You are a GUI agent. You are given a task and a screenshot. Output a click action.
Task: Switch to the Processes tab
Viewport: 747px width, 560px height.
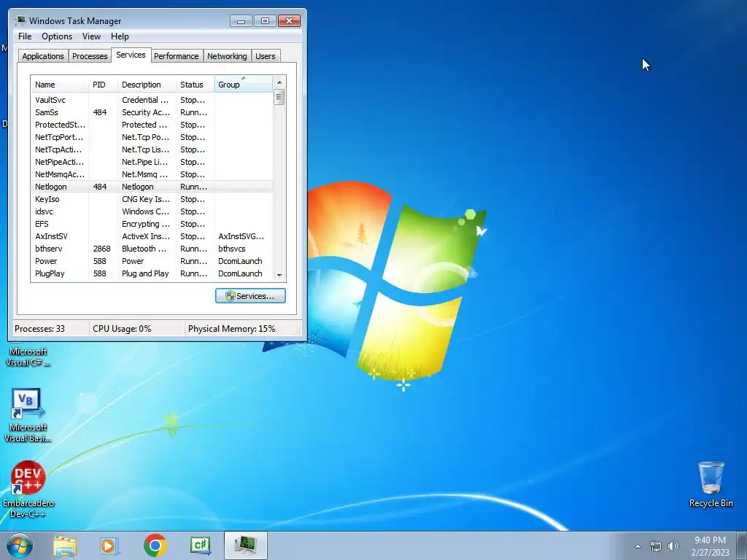pos(90,55)
